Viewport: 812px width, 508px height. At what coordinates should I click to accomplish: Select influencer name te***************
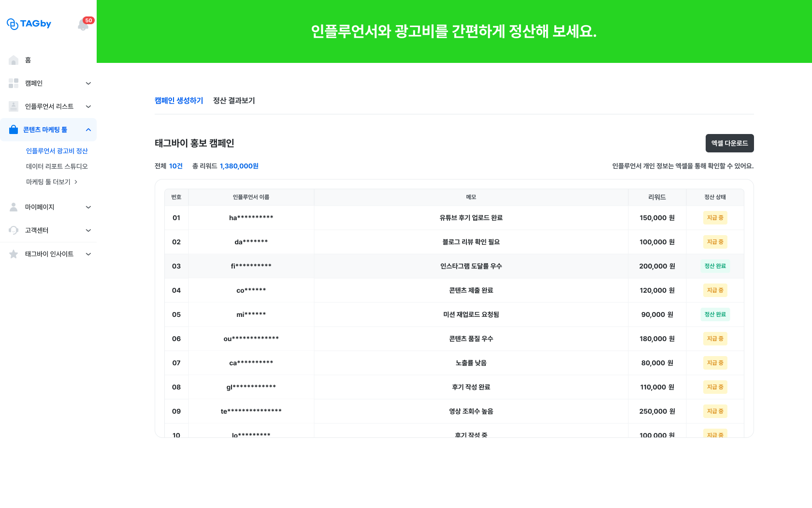click(251, 411)
